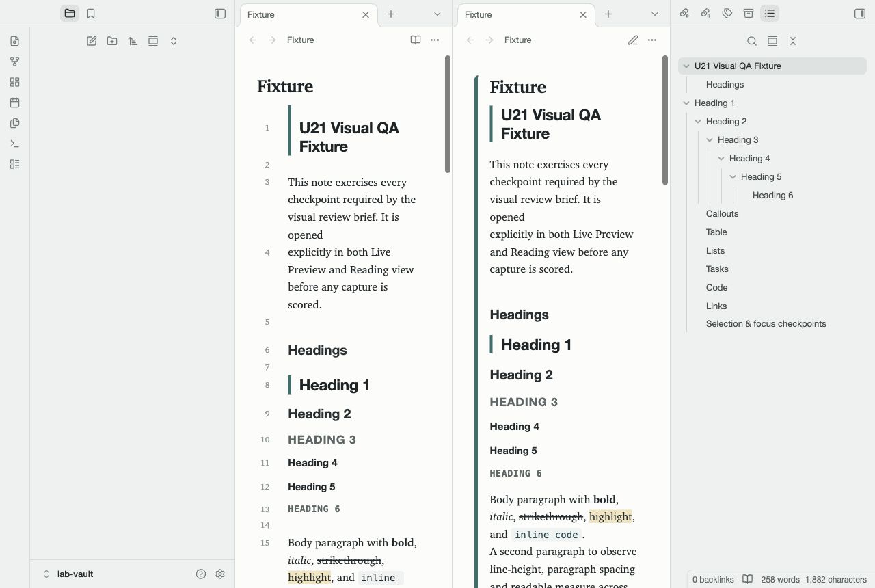Collapse the Heading 3 outline branch
This screenshot has width=875, height=588.
(710, 140)
